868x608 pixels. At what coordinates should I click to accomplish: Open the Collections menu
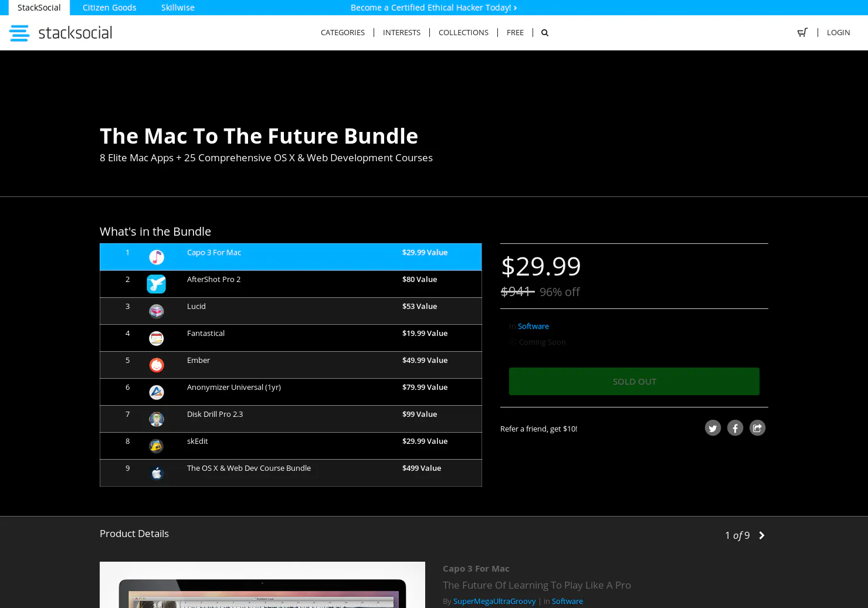point(463,32)
